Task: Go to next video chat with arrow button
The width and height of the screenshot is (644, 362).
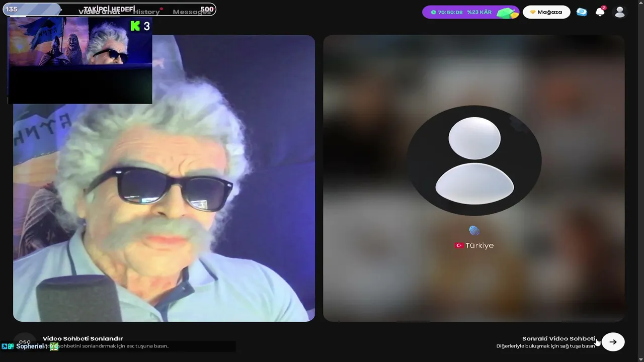Action: 613,342
